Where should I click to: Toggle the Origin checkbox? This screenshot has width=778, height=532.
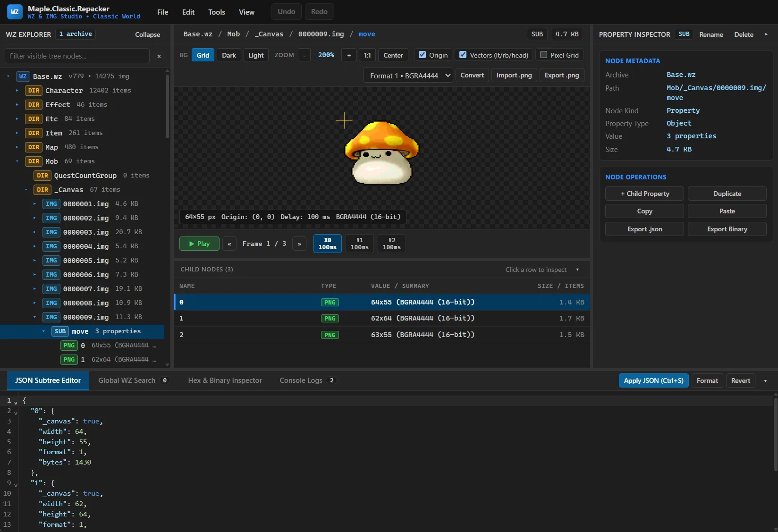point(422,55)
